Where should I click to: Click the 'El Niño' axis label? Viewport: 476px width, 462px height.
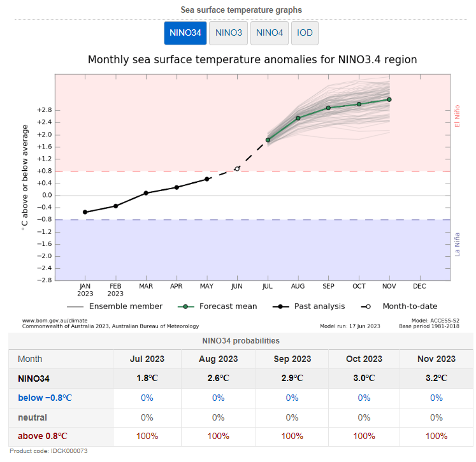coord(457,116)
